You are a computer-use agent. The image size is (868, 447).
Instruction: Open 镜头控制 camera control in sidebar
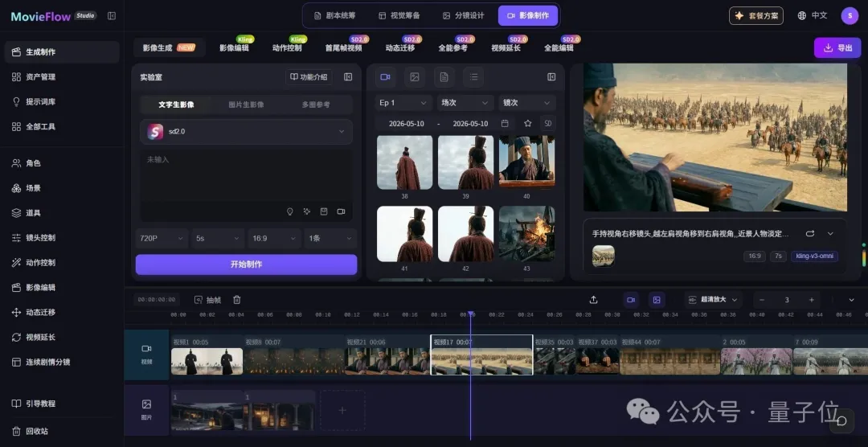[x=61, y=238]
